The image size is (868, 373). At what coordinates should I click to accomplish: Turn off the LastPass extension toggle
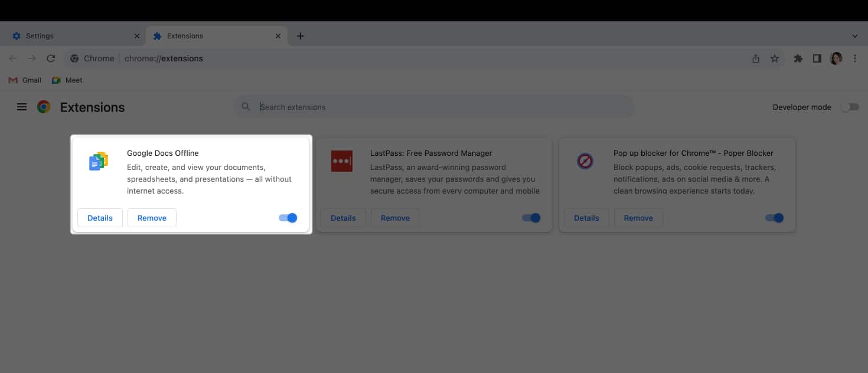(531, 218)
